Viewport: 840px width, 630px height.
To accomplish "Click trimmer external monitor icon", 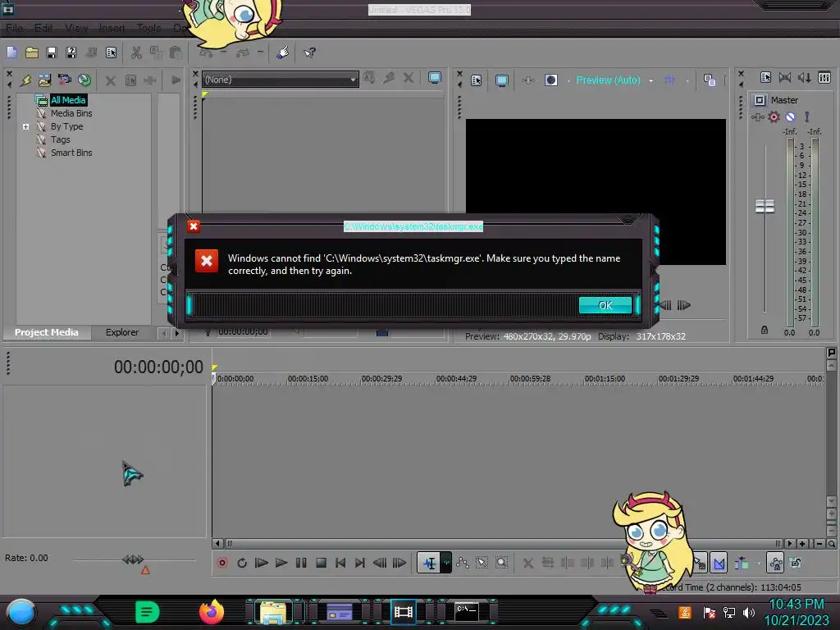I will click(x=435, y=78).
